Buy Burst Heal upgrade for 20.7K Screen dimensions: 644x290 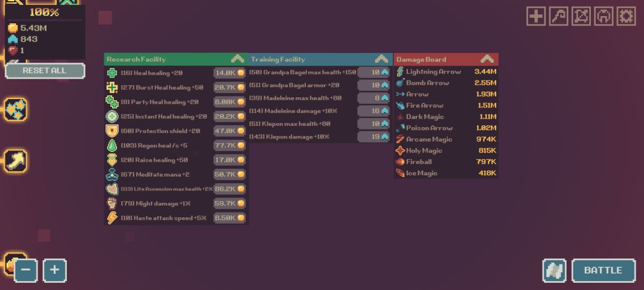coord(229,88)
